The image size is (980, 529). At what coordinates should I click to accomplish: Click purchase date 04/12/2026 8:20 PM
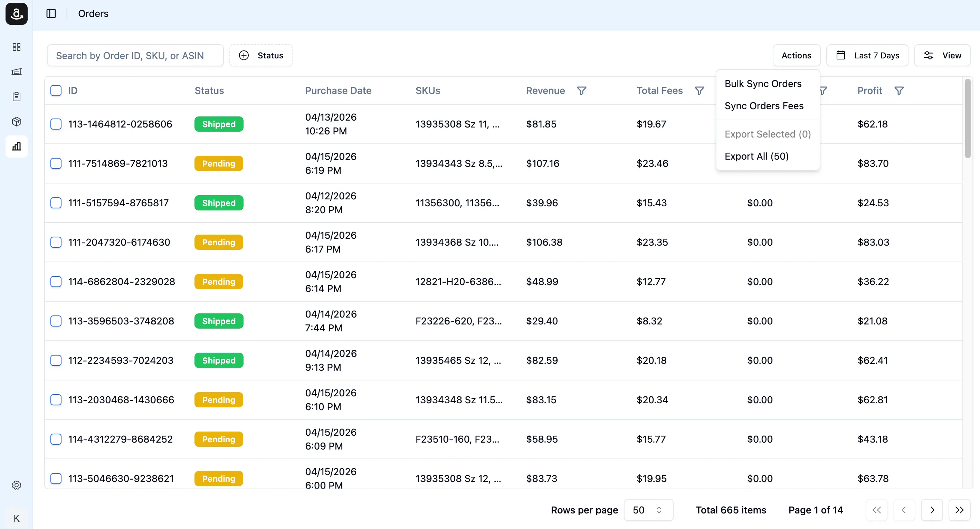tap(331, 203)
